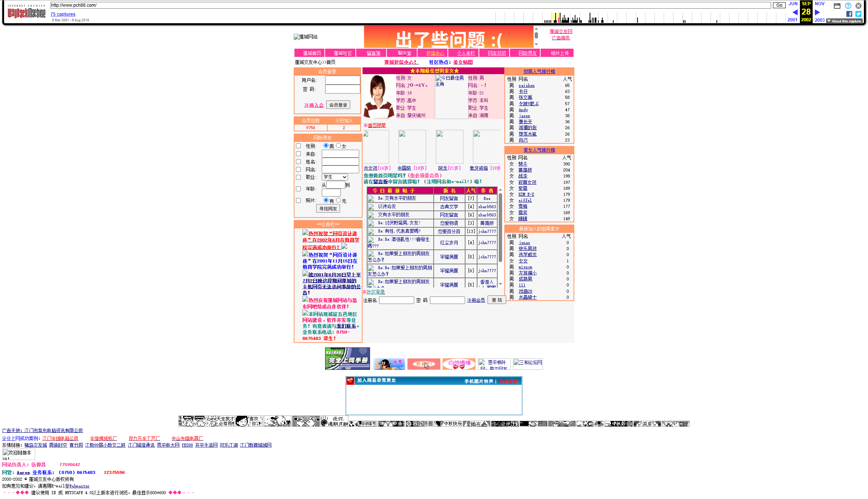The height and width of the screenshot is (499, 868).
Task: Open the Wayback Machine logo
Action: 26,11
